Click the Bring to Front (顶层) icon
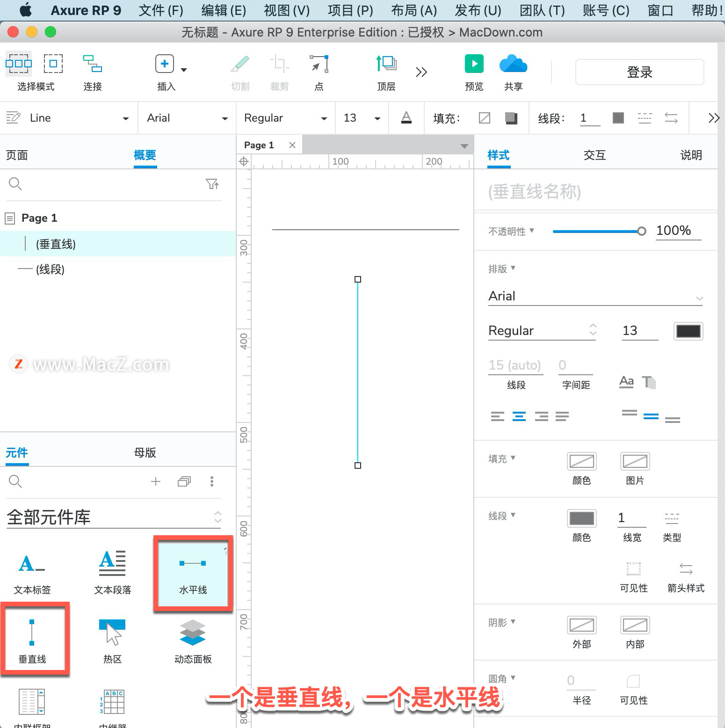The width and height of the screenshot is (725, 728). [x=386, y=64]
